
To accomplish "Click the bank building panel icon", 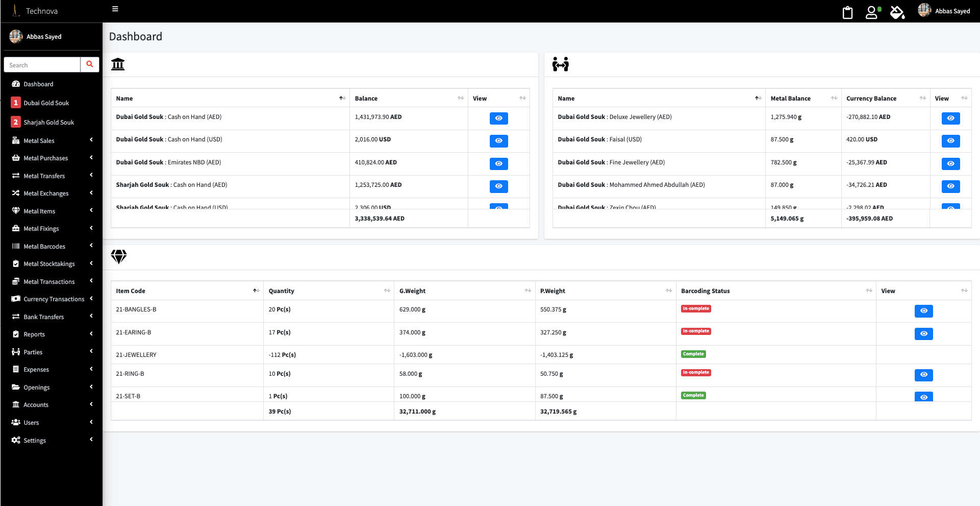I will pyautogui.click(x=118, y=64).
